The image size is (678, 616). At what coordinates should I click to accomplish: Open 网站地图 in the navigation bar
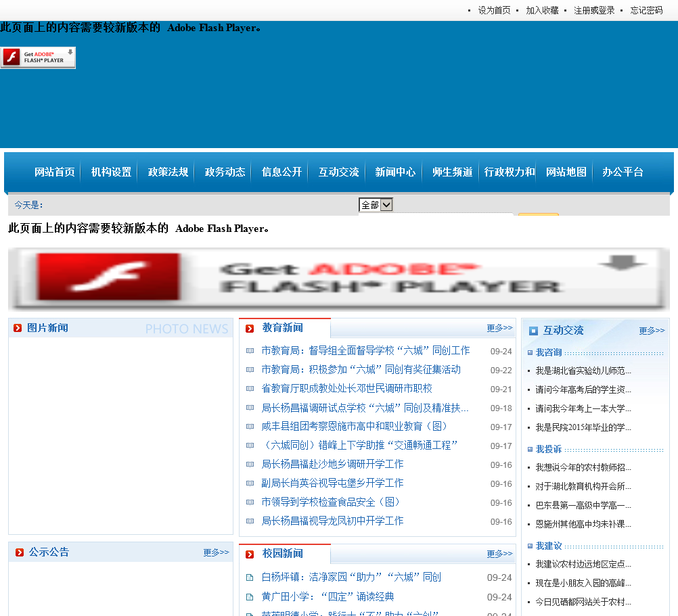tap(566, 172)
